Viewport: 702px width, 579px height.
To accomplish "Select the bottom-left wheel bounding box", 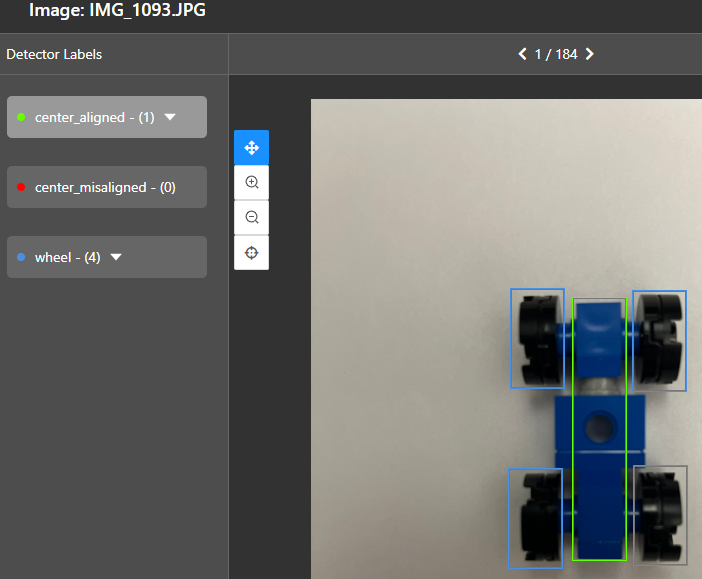I will pos(535,518).
